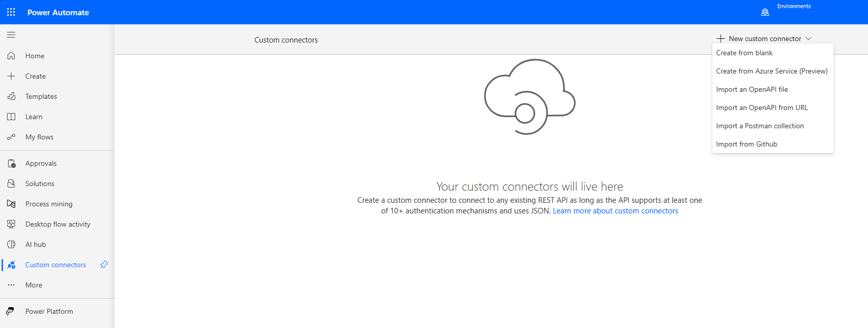868x328 pixels.
Task: Click the Desktop flow activity icon
Action: pos(11,224)
